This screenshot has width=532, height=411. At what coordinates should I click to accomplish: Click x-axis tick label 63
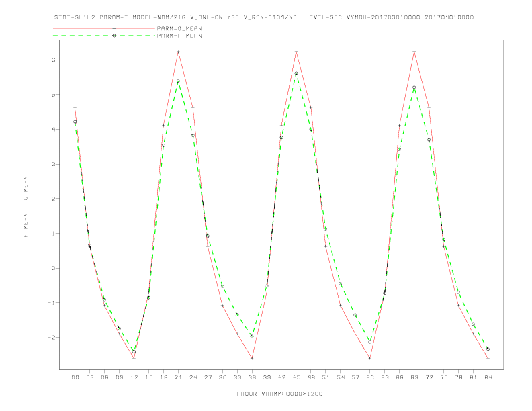[385, 377]
